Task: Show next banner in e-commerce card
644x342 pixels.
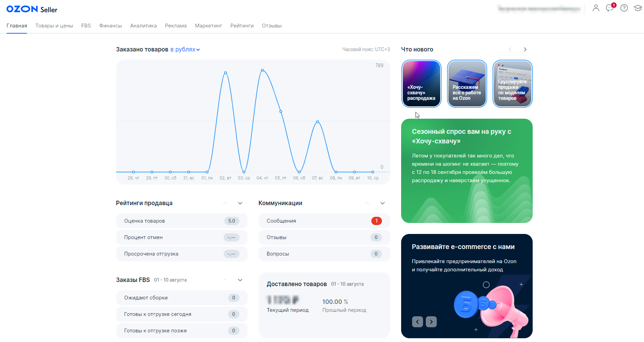Action: coord(431,322)
